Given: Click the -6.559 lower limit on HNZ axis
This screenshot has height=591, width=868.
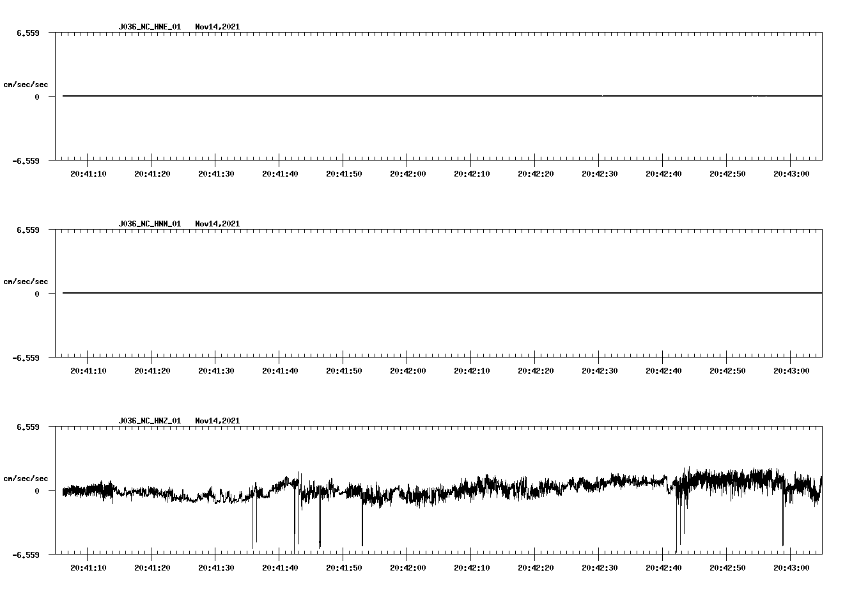Looking at the screenshot, I should coord(26,555).
